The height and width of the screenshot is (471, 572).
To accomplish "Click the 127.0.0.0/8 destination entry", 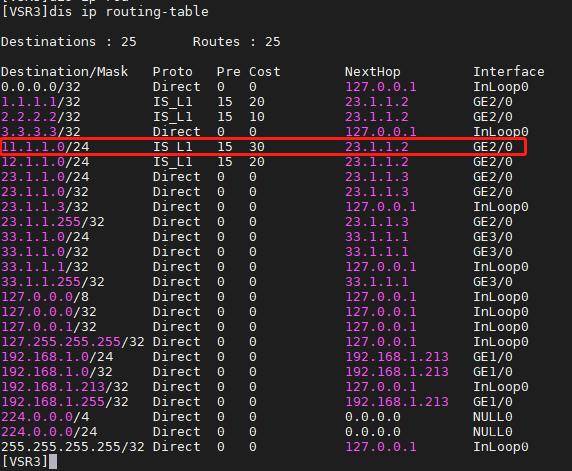I will [x=45, y=297].
